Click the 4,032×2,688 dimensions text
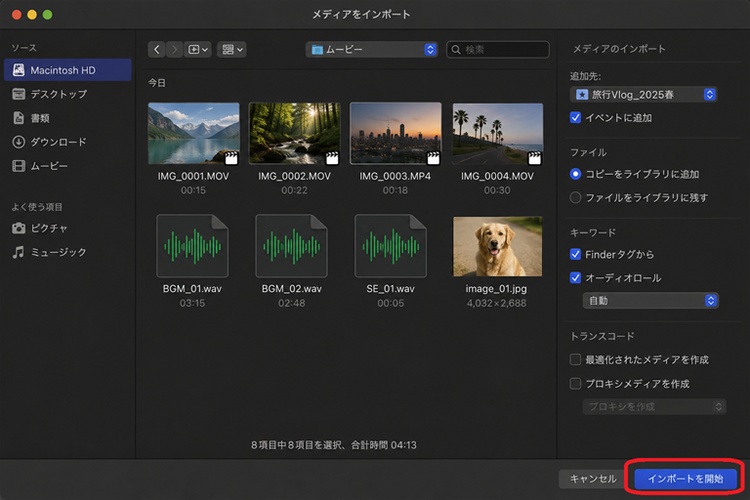Viewport: 750px width, 500px height. click(x=496, y=303)
